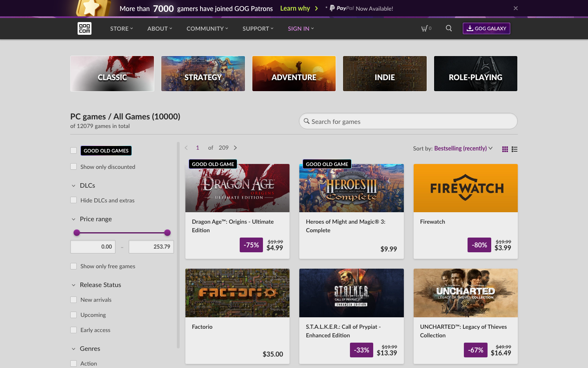
Task: Check the New arrivals filter
Action: 73,300
